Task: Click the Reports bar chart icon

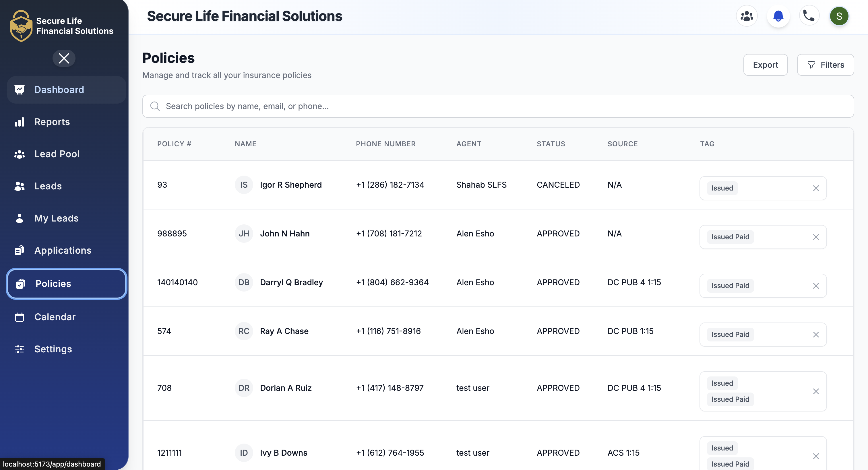Action: (x=20, y=122)
